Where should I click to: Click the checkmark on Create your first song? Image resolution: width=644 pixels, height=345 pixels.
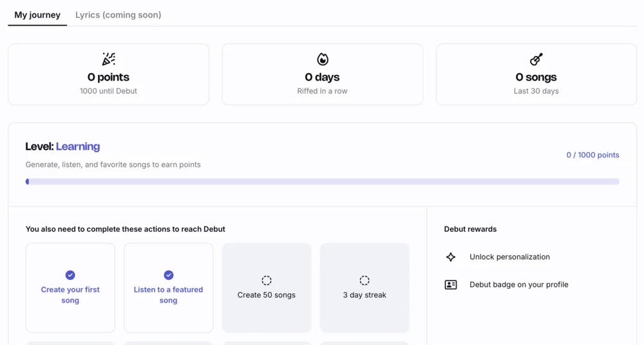tap(70, 275)
